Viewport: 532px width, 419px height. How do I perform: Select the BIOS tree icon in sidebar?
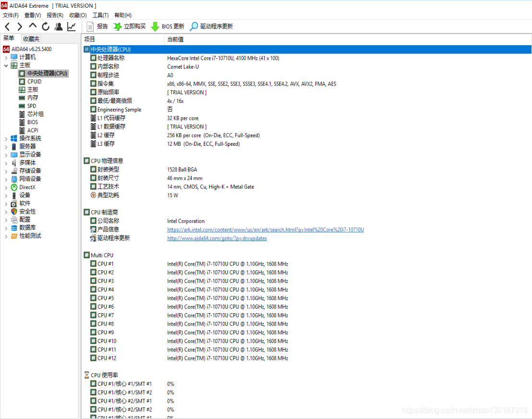click(x=22, y=122)
